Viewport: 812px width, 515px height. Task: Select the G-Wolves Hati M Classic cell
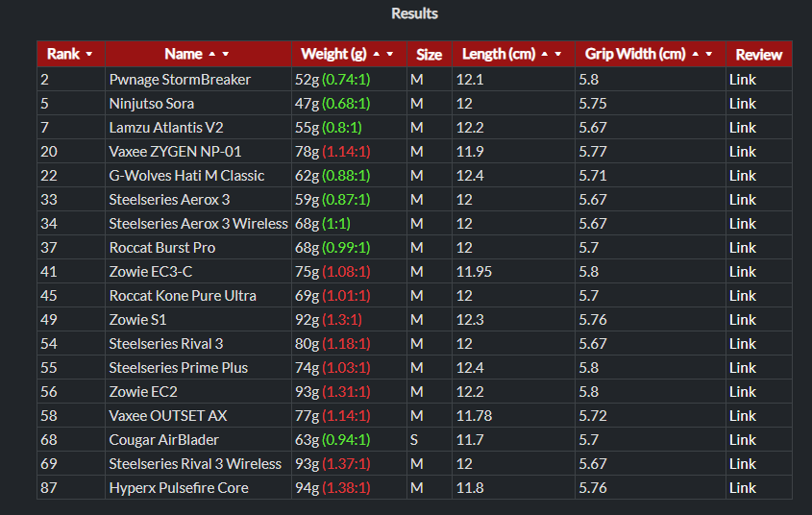click(198, 176)
